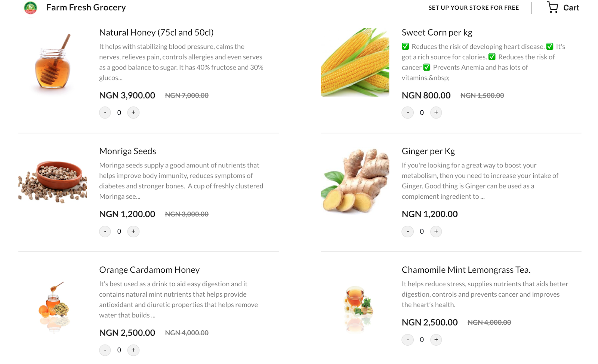Increase Ginger per Kg quantity
Screen dimensions: 598x364
point(436,231)
